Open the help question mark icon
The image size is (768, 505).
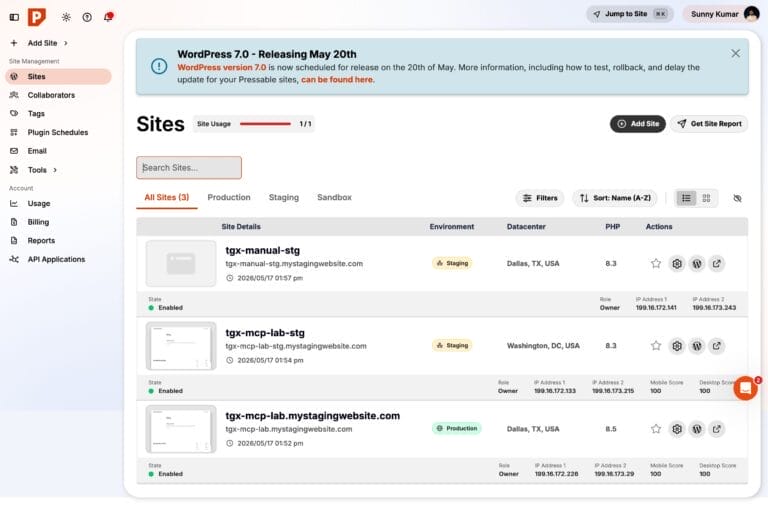tap(87, 17)
